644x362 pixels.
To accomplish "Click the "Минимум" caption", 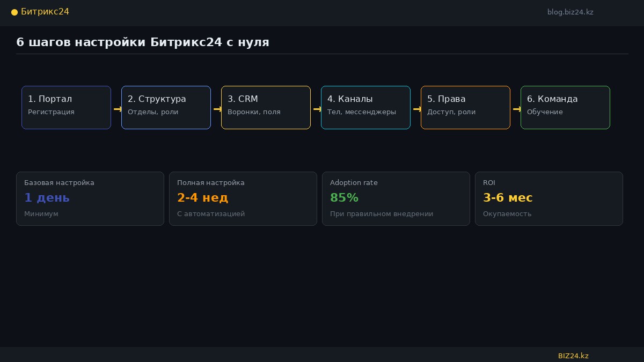I will 41,214.
